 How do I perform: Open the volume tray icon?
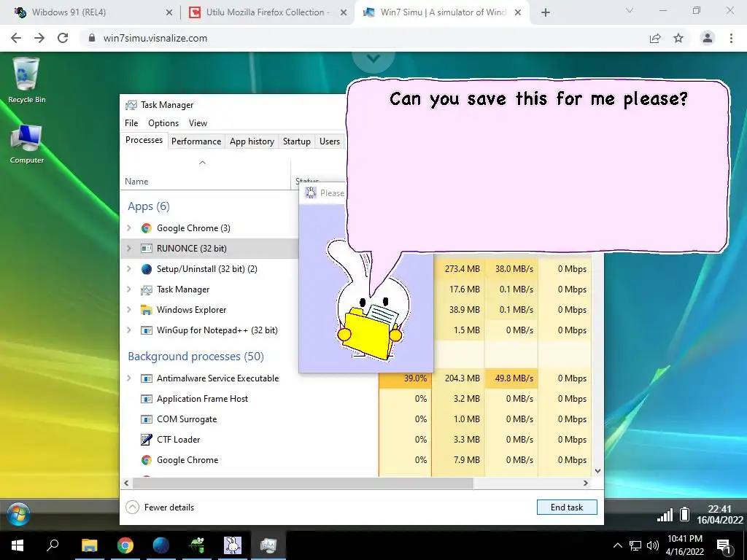point(653,545)
